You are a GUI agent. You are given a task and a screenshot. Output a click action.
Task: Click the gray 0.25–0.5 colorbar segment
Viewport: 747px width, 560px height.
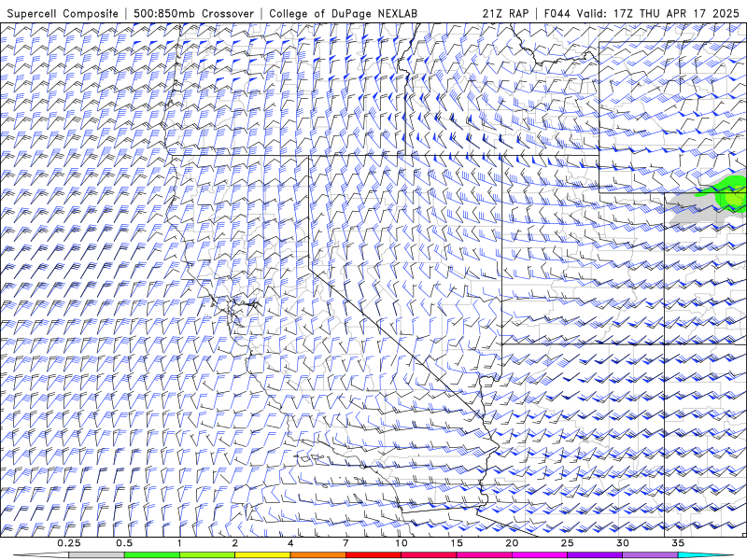[97, 555]
